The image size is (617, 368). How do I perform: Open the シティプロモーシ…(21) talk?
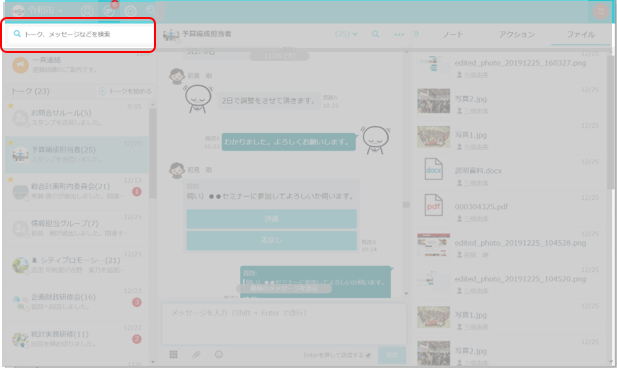coord(77,265)
